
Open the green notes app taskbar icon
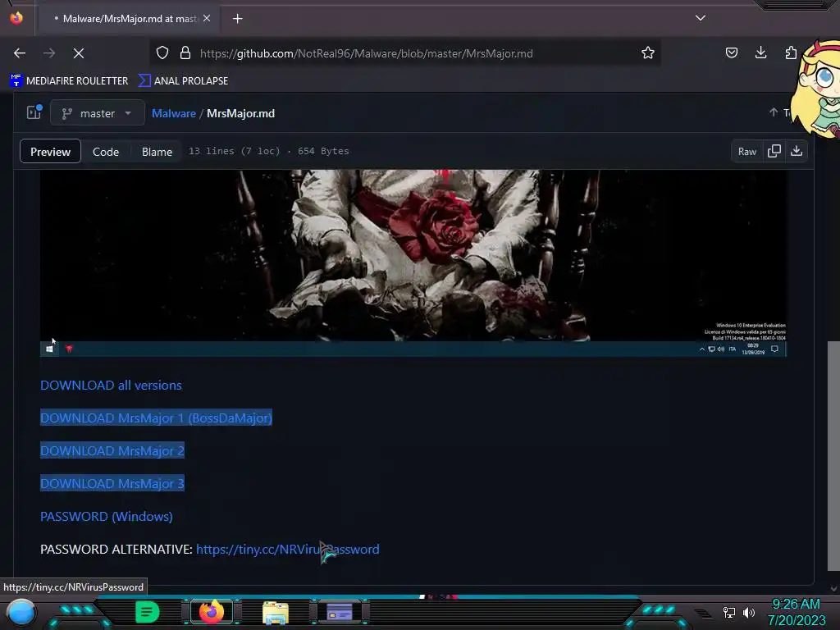[147, 612]
